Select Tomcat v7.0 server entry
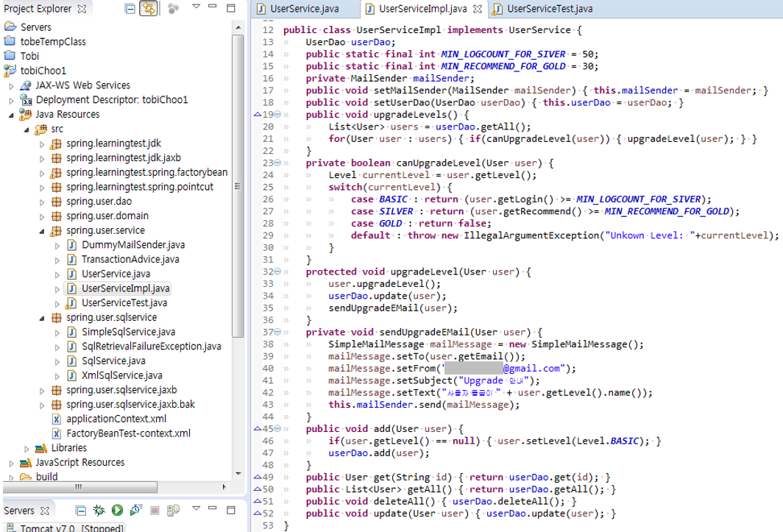Image resolution: width=783 pixels, height=532 pixels. 72,528
